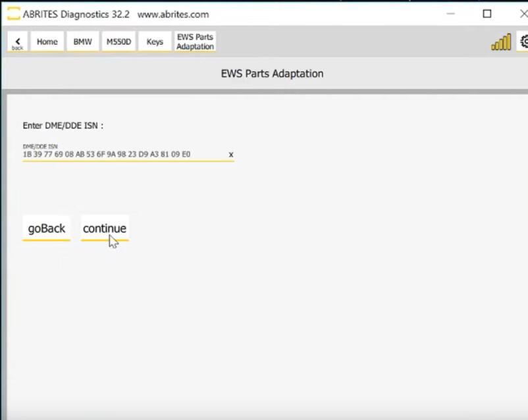Go to Home in the breadcrumb
The height and width of the screenshot is (420, 528).
(x=47, y=42)
